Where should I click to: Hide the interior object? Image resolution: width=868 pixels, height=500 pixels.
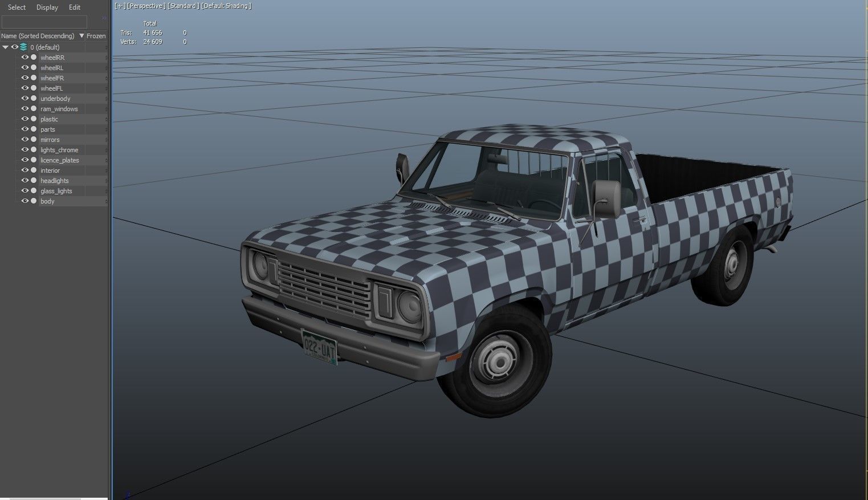(x=25, y=170)
